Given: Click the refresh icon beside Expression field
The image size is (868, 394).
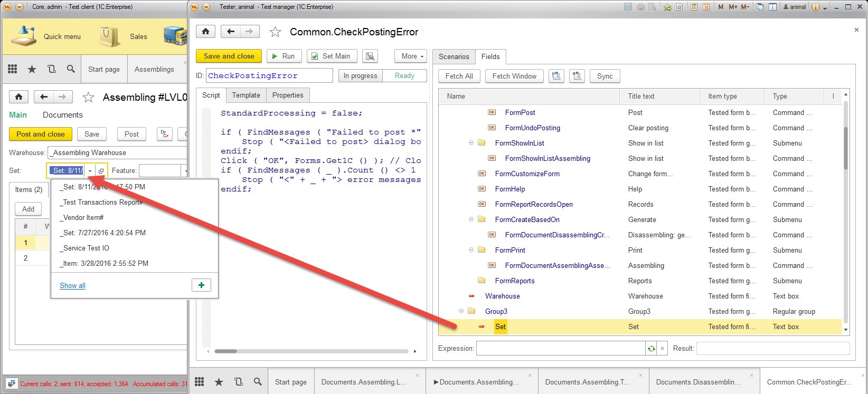Looking at the screenshot, I should [652, 348].
